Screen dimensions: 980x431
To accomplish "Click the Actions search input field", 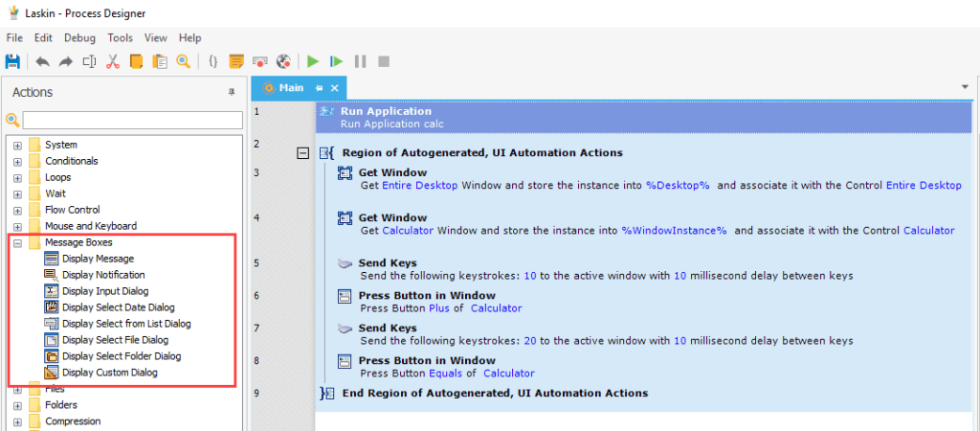I will (x=132, y=120).
